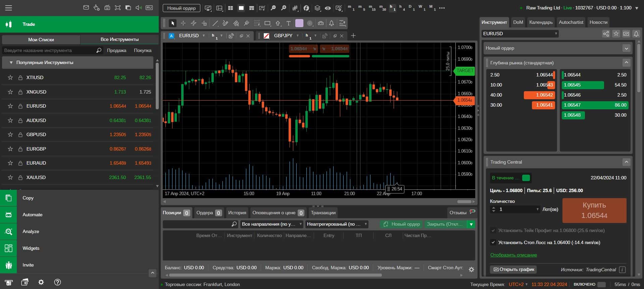Open the indicators f icon menu

pos(306,8)
